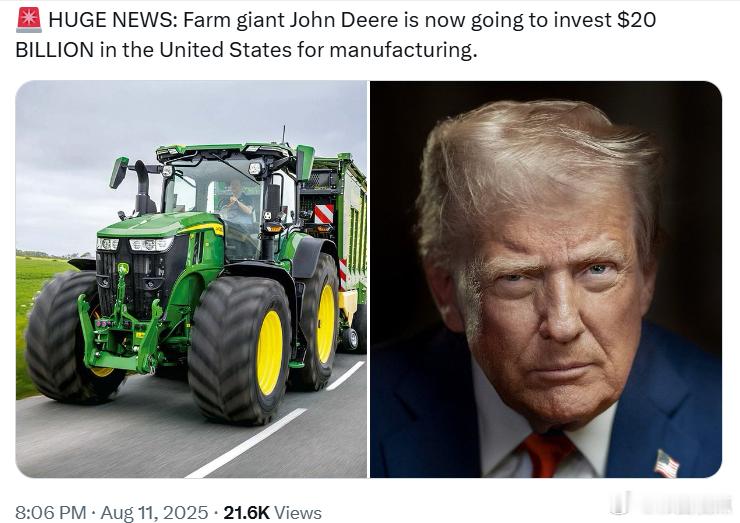Screen dimensions: 740x523
Task: Click the 8:06 PM timestamp link
Action: (x=50, y=513)
